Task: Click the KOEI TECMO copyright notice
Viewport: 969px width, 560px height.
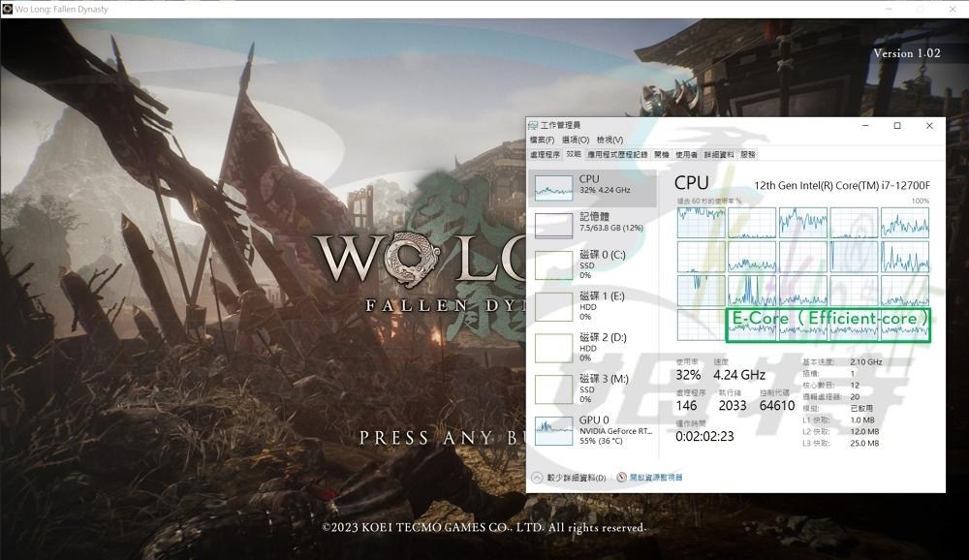Action: [x=484, y=527]
